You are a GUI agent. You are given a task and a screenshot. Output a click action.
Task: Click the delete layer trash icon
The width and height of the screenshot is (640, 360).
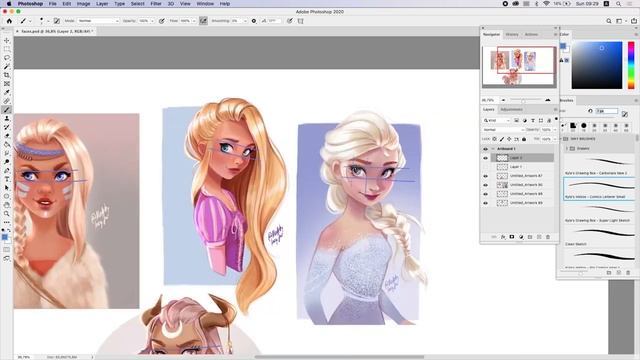[548, 237]
